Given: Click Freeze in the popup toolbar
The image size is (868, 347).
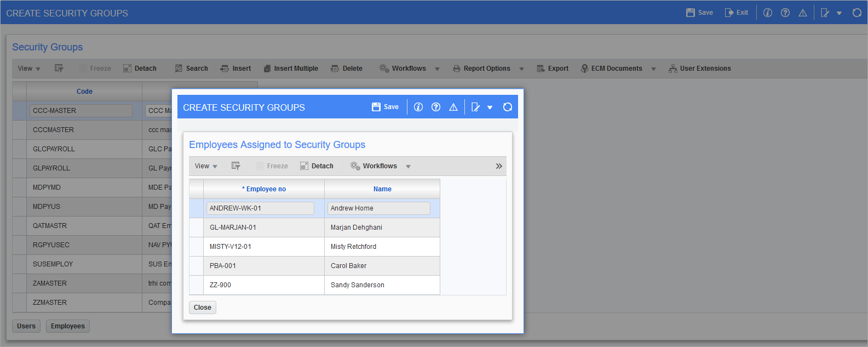Looking at the screenshot, I should tap(272, 166).
